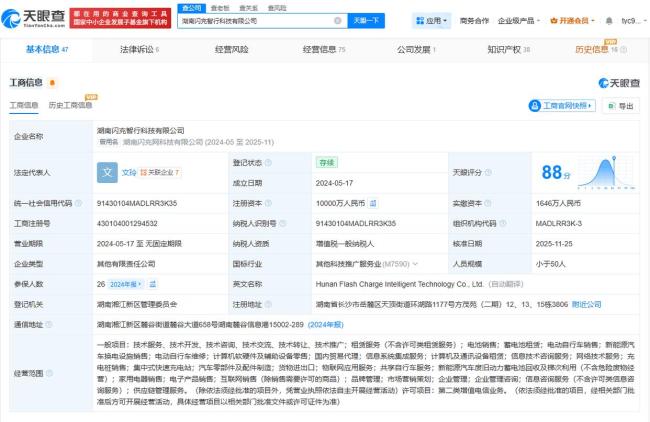Click the notification bell icon
The width and height of the screenshot is (650, 422).
[x=609, y=21]
